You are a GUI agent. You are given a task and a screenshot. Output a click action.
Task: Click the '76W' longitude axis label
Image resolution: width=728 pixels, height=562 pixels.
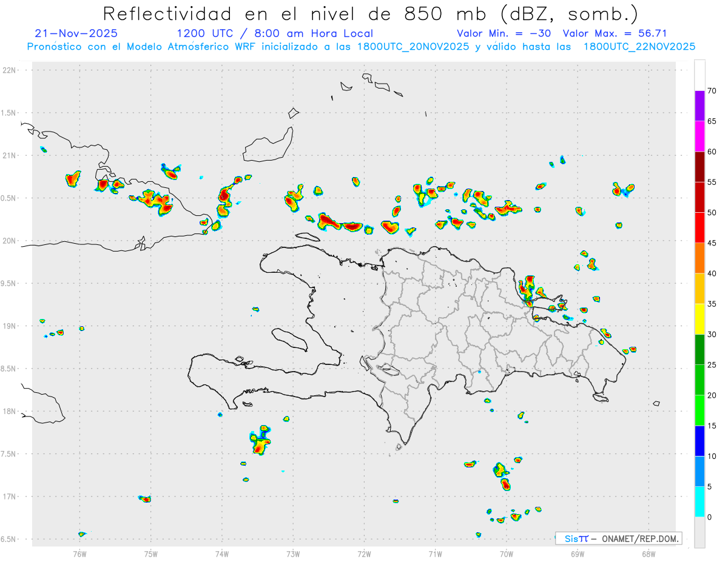[79, 554]
